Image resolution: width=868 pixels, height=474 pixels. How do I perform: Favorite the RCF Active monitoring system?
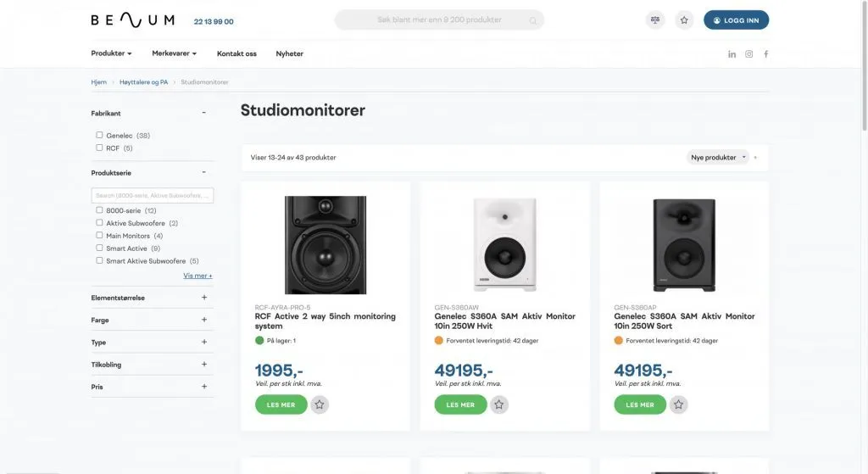320,405
